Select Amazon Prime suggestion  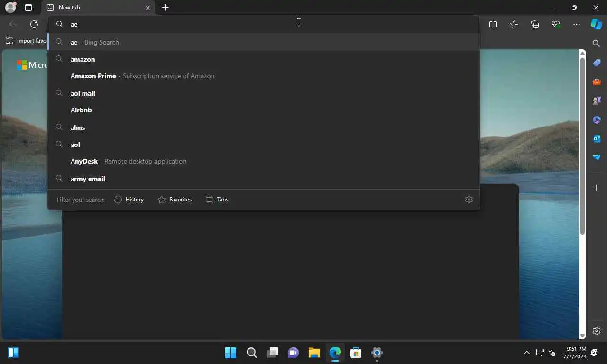click(264, 76)
